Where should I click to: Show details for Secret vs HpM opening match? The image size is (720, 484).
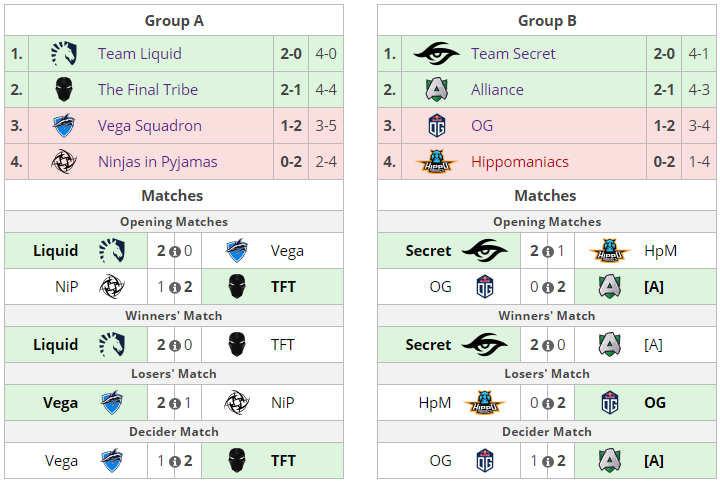click(x=547, y=252)
